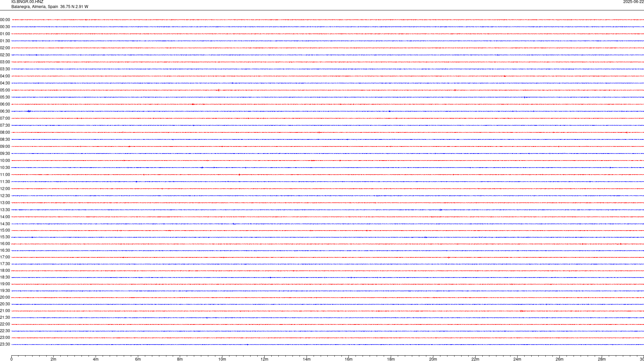Select the 08:00 time label
Screen dimensions: 644x362
coord(5,132)
